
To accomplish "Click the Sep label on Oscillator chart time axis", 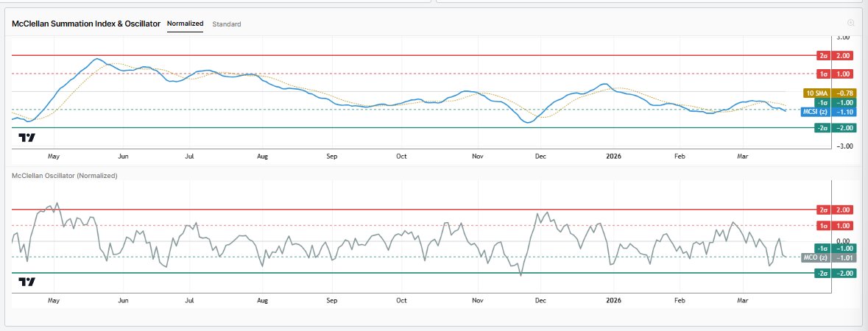I will (x=331, y=301).
